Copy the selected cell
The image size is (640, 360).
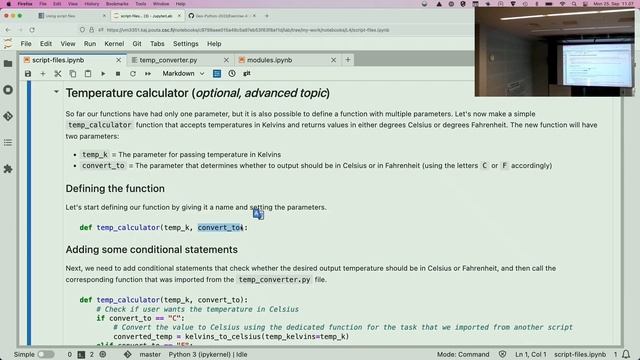point(73,74)
